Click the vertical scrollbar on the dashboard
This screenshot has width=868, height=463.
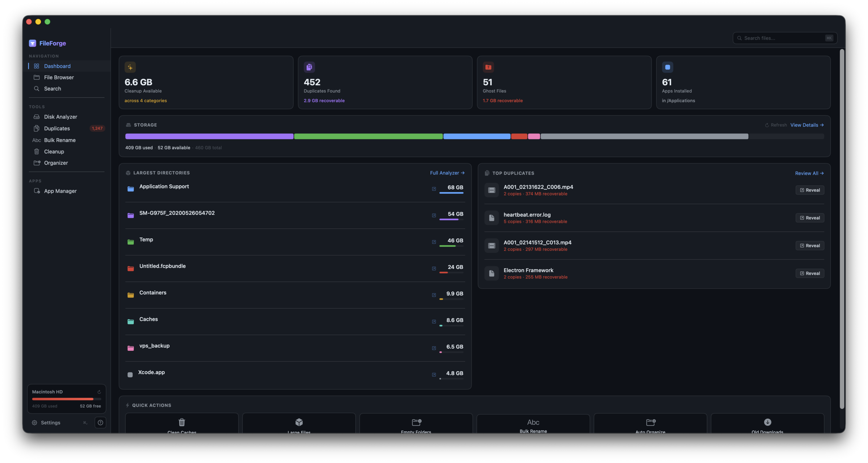[x=842, y=229]
